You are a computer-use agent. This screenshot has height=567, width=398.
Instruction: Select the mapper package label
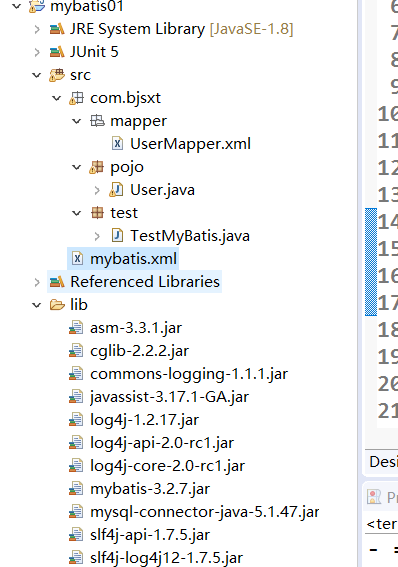tap(138, 122)
